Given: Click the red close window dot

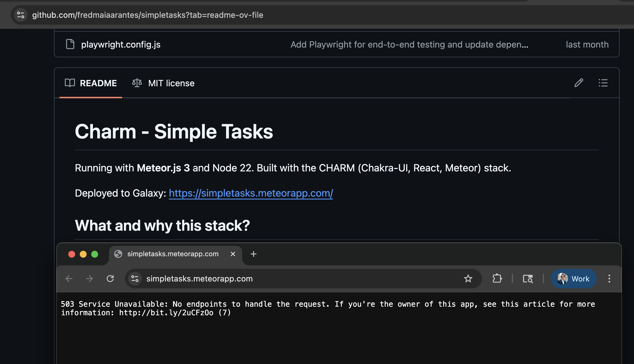Looking at the screenshot, I should click(x=72, y=254).
